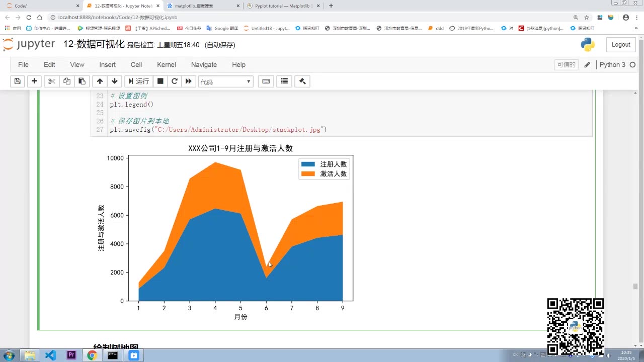This screenshot has height=362, width=644.
Task: Move the selected cell up
Action: point(100,81)
